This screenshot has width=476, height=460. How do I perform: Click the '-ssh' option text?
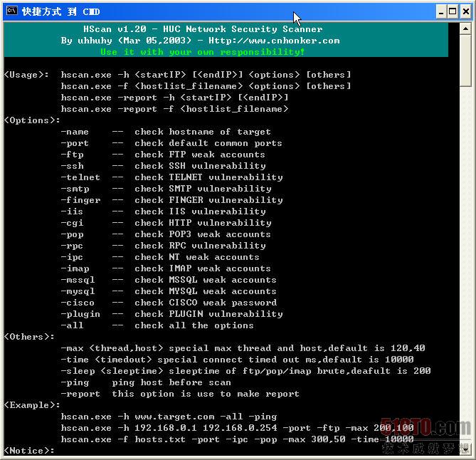[72, 166]
